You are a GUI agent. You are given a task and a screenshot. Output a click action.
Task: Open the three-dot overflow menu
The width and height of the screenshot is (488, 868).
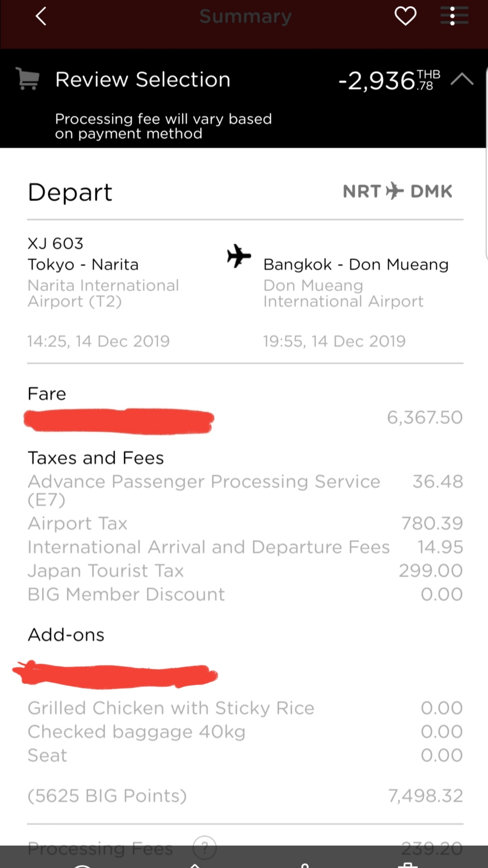click(453, 16)
